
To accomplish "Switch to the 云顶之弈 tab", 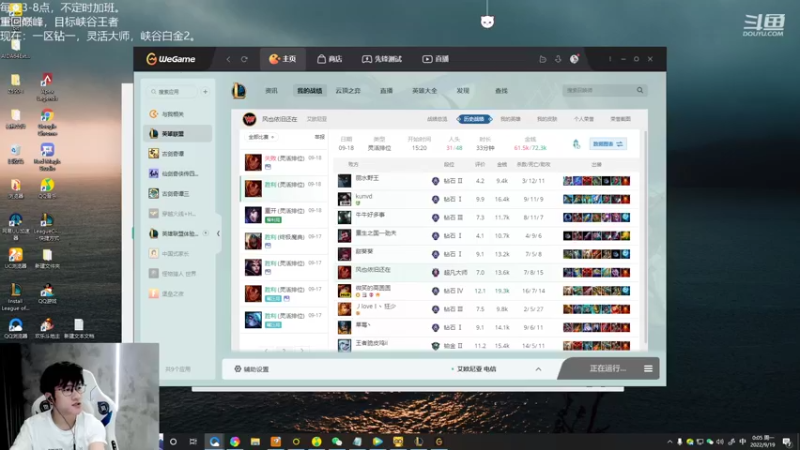I will pyautogui.click(x=348, y=91).
